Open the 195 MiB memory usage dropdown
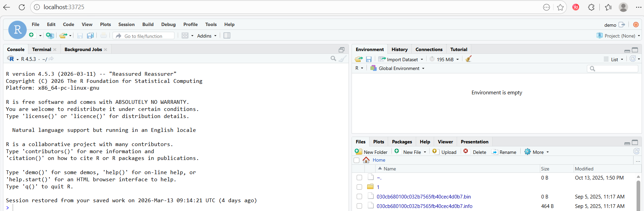The image size is (644, 211). tap(444, 59)
